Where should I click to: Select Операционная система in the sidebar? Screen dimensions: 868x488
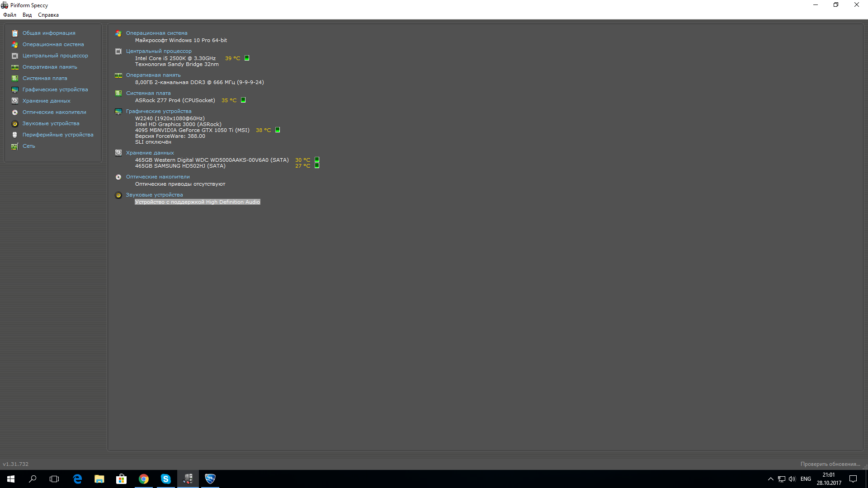point(53,44)
